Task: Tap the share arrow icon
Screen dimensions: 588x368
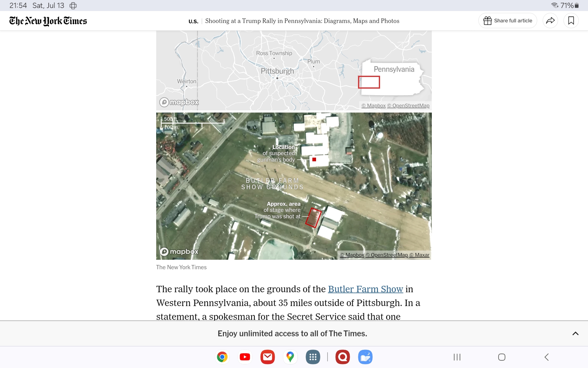Action: [550, 21]
